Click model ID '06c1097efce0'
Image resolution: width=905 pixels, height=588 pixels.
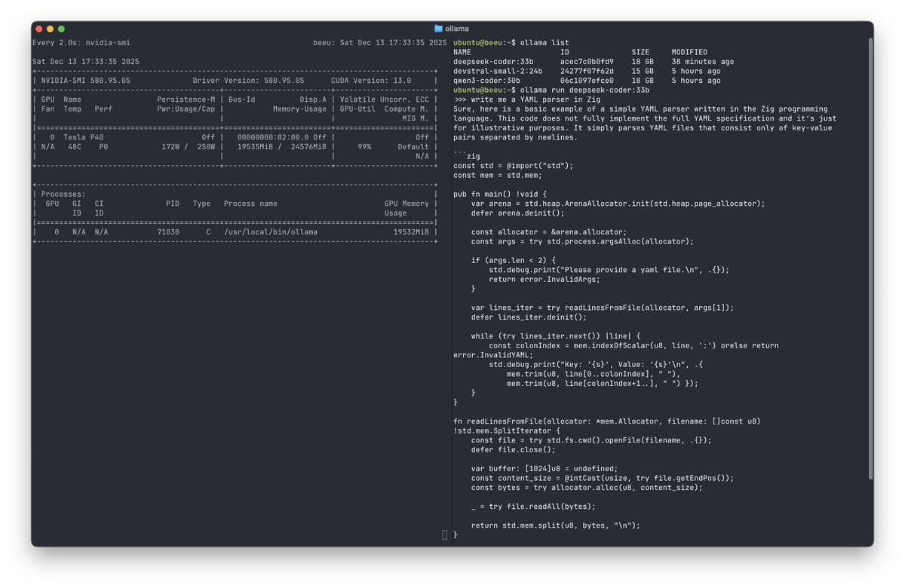coord(587,81)
